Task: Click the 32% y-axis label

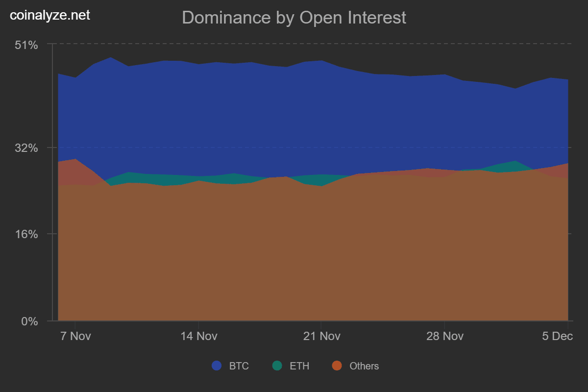Action: coord(27,147)
